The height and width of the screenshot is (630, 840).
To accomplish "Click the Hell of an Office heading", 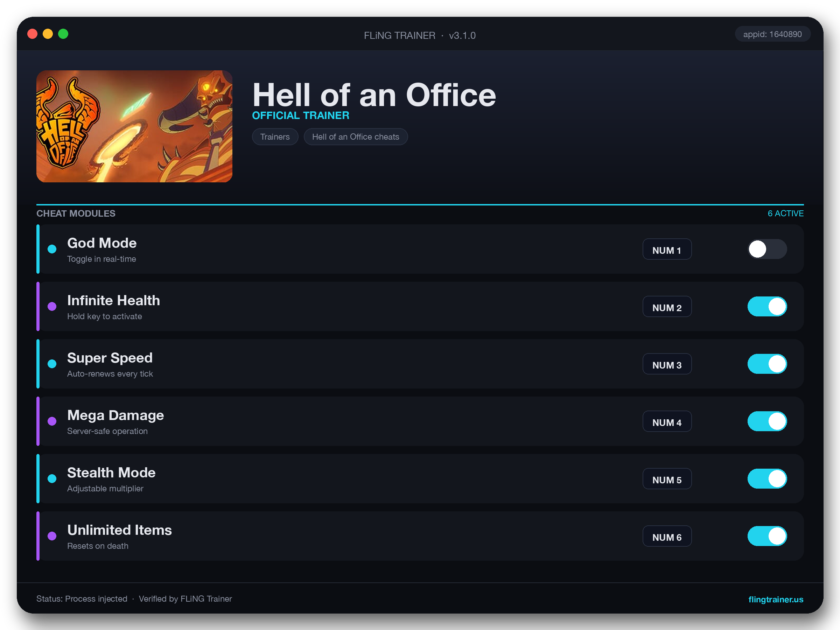I will coord(374,95).
